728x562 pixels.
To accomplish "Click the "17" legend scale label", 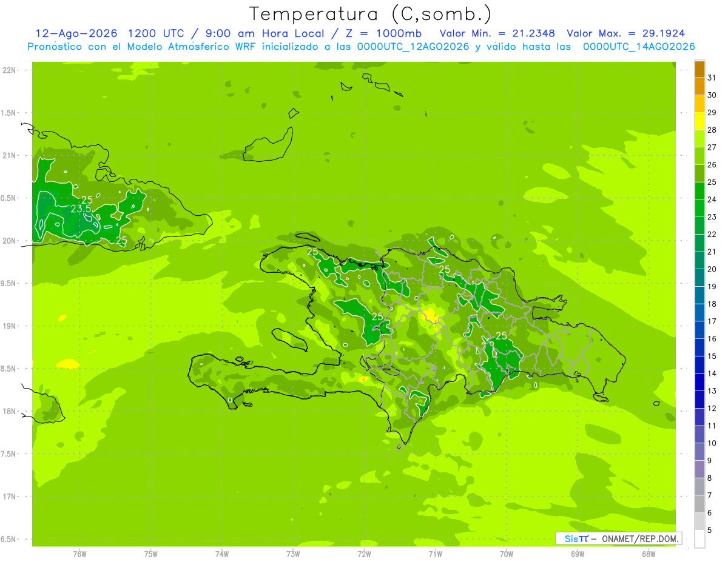I will (x=712, y=321).
